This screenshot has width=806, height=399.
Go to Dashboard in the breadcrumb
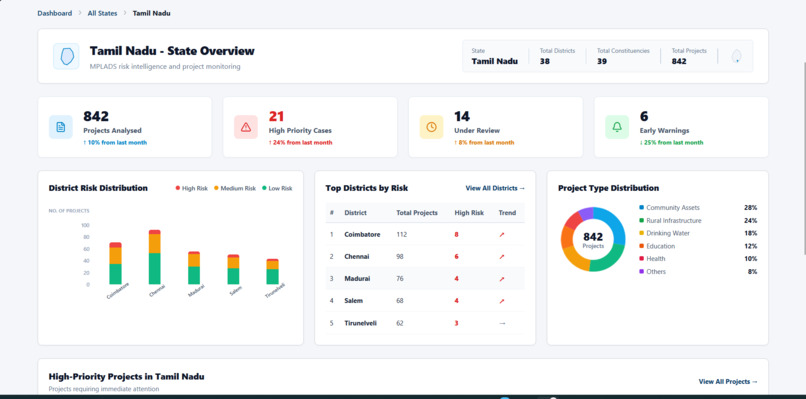click(x=54, y=13)
